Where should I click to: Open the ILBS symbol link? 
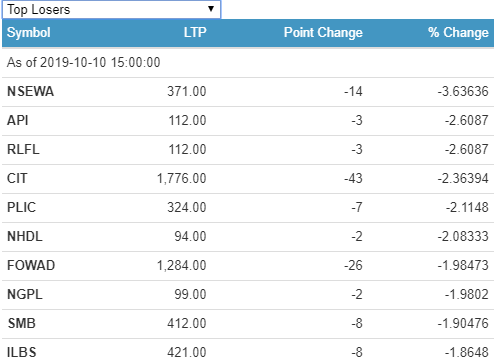pyautogui.click(x=21, y=352)
